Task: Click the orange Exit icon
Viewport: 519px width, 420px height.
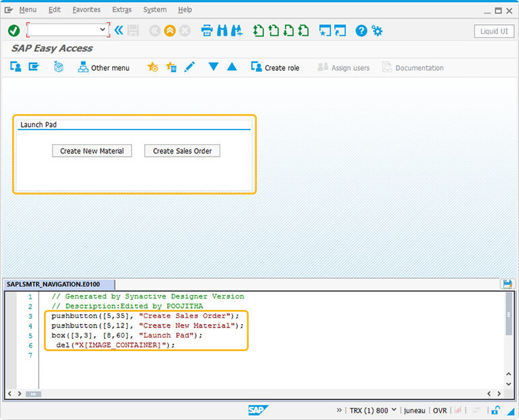Action: [x=170, y=31]
